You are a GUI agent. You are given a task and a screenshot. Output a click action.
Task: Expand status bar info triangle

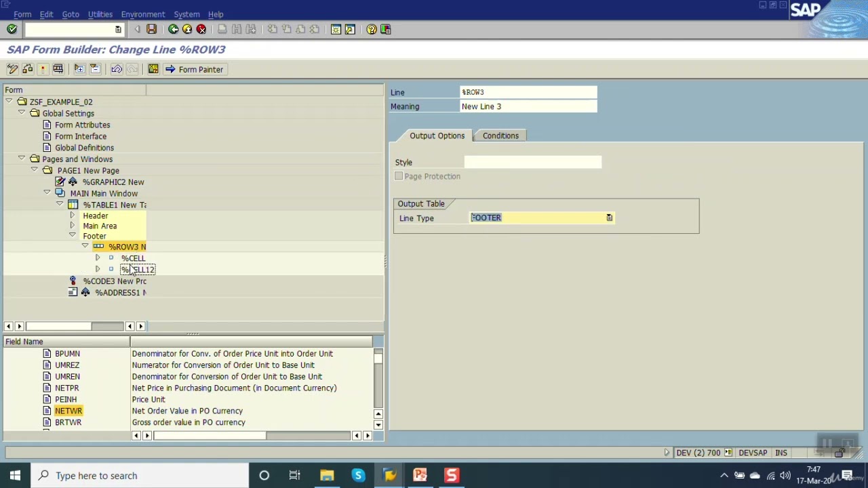tap(667, 453)
